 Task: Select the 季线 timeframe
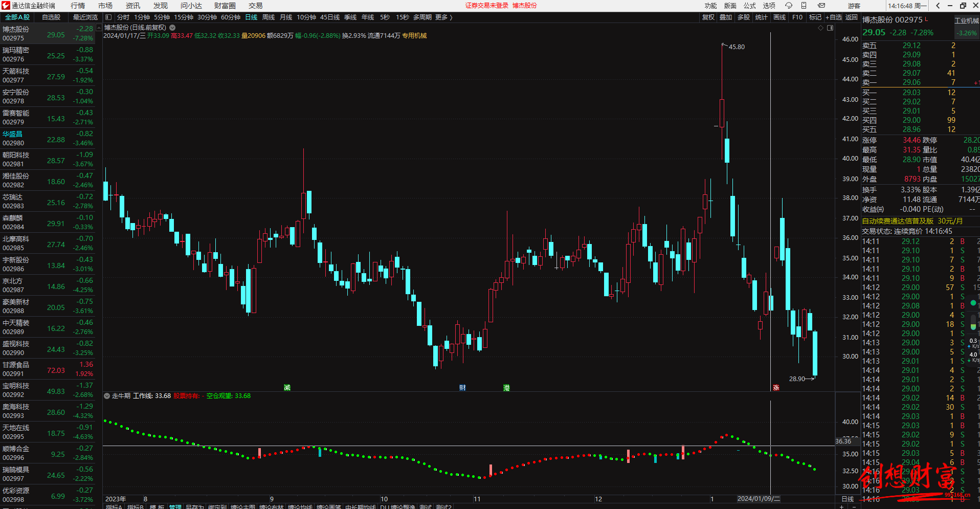click(x=350, y=17)
